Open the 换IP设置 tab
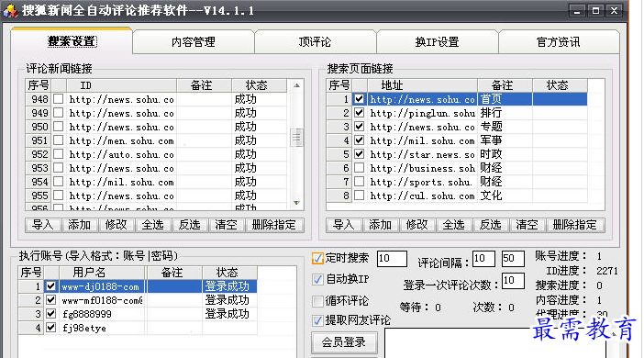The height and width of the screenshot is (358, 644). click(x=437, y=42)
